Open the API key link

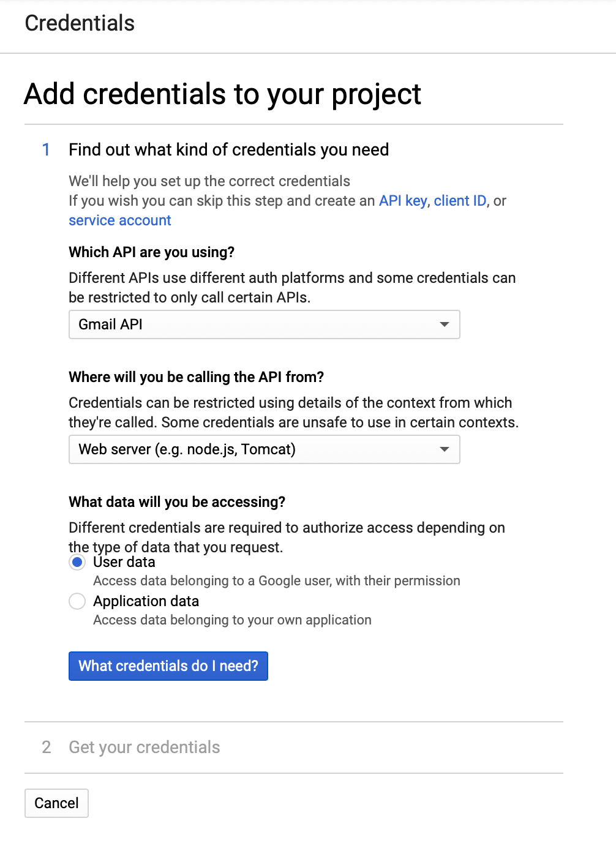[403, 201]
